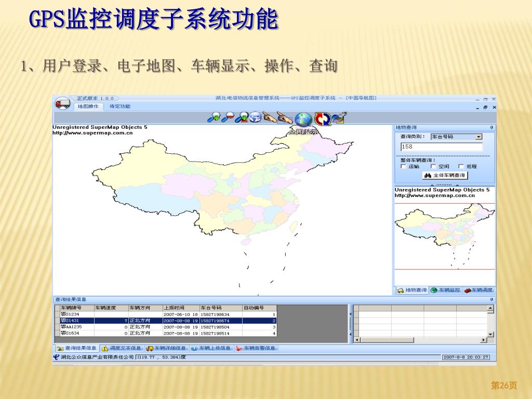The width and height of the screenshot is (532, 399).
Task: Switch to the 查询结果信息 bottom tab
Action: (x=77, y=348)
